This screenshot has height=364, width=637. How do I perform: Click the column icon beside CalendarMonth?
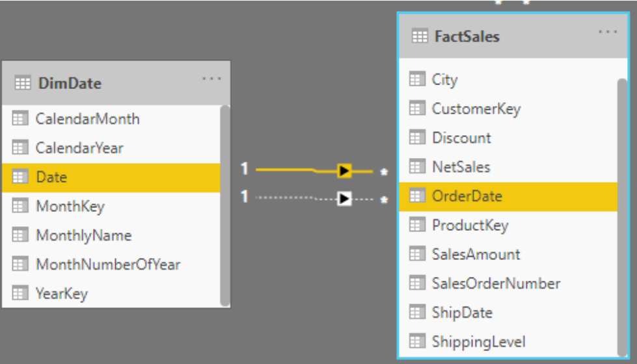pyautogui.click(x=18, y=119)
